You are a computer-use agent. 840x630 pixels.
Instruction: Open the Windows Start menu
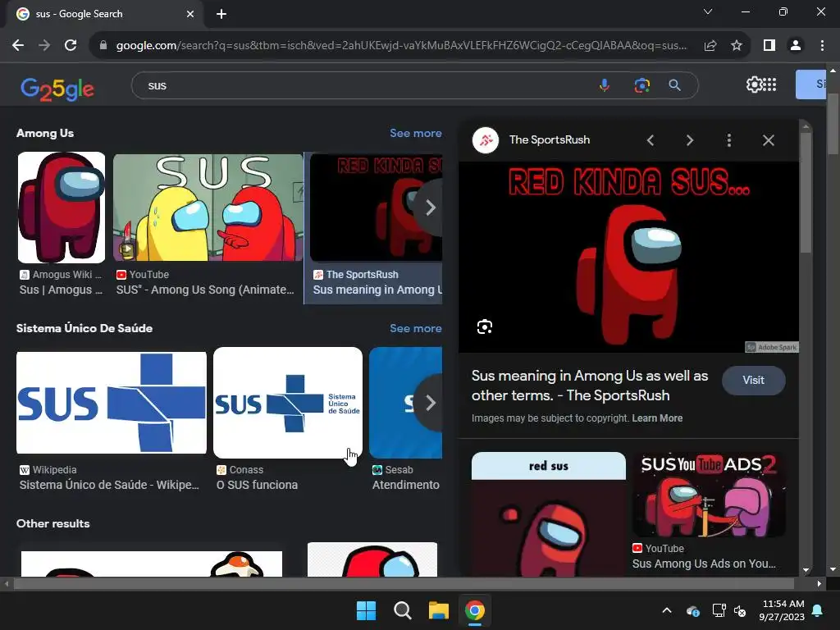367,610
